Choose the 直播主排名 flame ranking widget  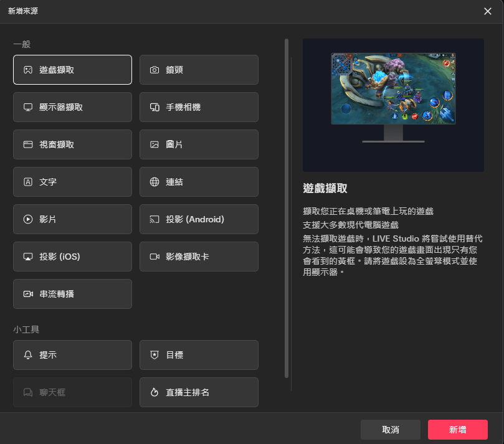(x=199, y=392)
